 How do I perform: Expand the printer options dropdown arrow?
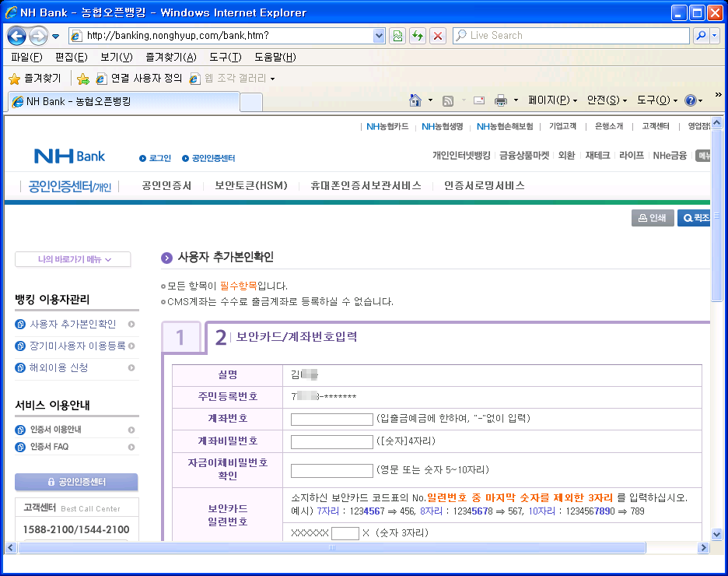click(516, 100)
